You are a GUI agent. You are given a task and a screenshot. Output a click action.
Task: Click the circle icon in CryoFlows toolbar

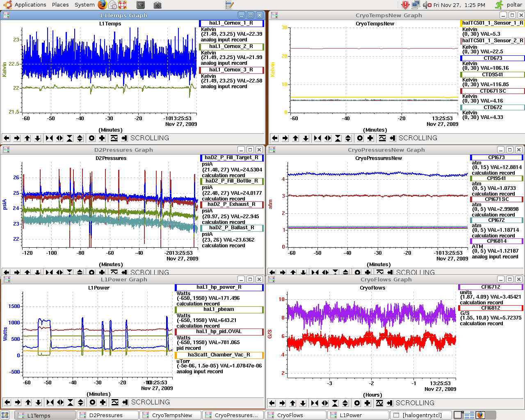[357, 403]
